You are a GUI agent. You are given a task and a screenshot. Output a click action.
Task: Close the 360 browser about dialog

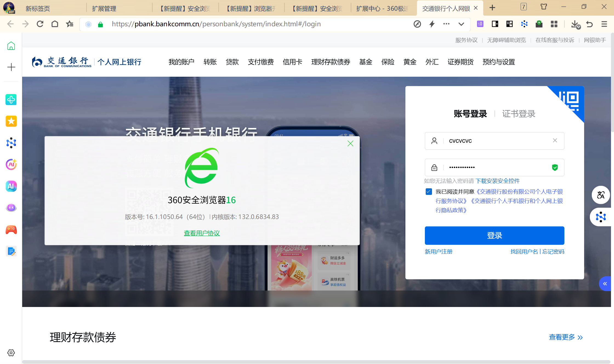[350, 144]
